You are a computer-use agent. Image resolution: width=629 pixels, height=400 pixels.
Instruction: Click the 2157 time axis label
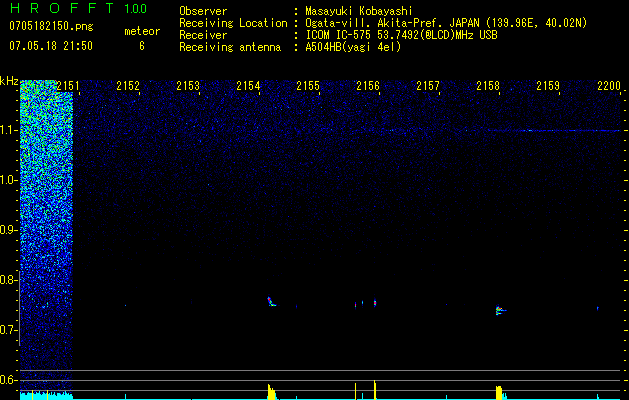(x=428, y=86)
